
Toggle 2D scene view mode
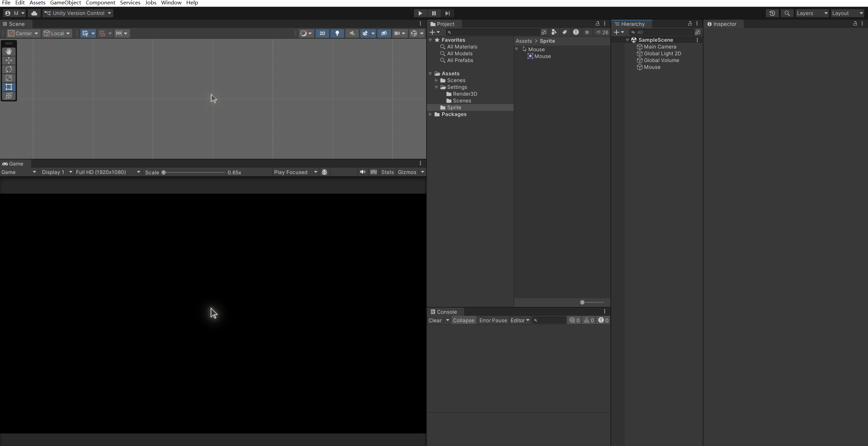click(322, 33)
